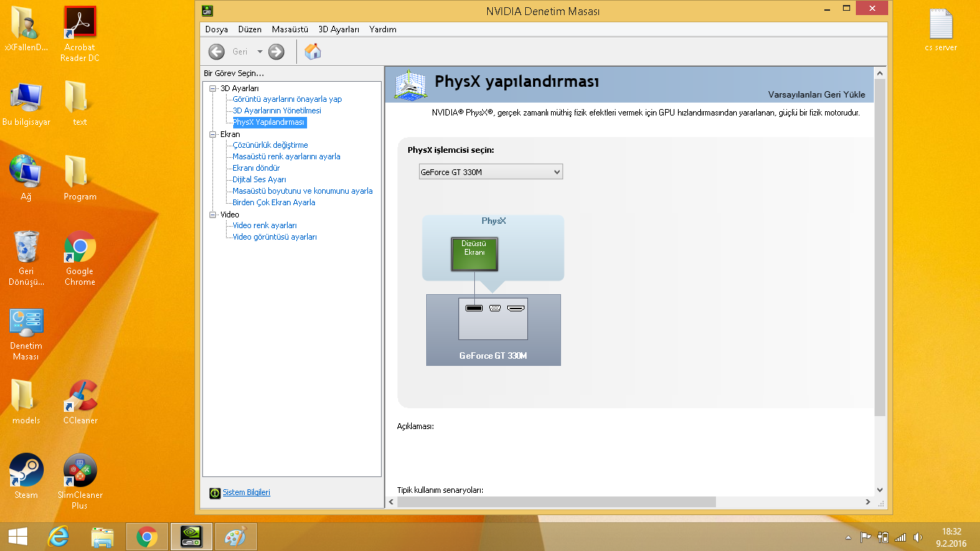Open the Masaüstü menu
Screen dimensions: 980x551
(x=290, y=29)
